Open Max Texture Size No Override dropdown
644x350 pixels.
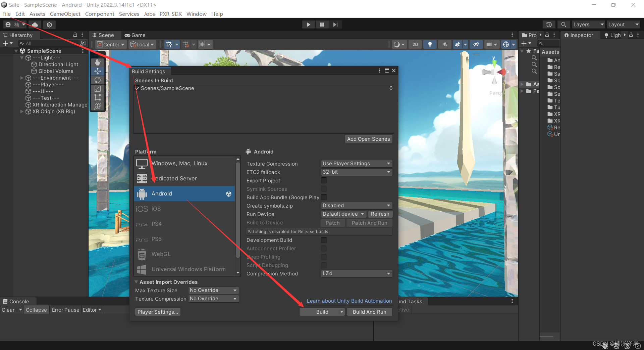pos(213,290)
